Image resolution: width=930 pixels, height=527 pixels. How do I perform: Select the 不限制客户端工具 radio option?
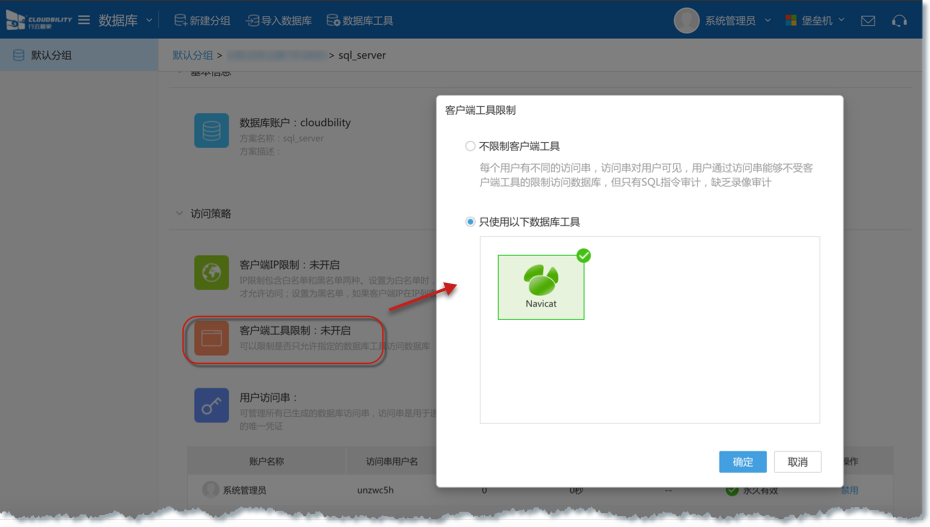(470, 146)
